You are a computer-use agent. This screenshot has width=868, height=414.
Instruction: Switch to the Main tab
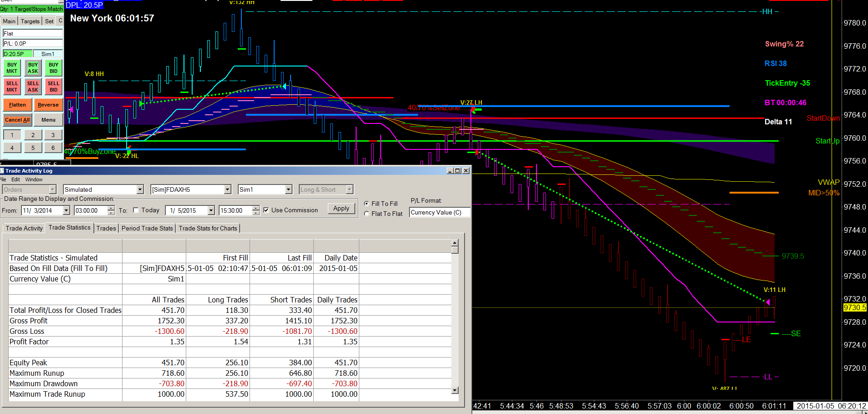9,21
